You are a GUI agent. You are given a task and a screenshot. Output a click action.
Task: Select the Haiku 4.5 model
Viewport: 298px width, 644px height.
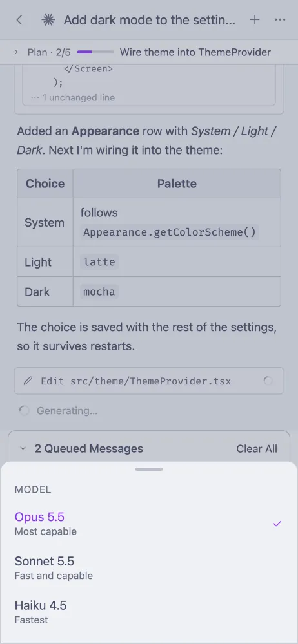(149, 612)
